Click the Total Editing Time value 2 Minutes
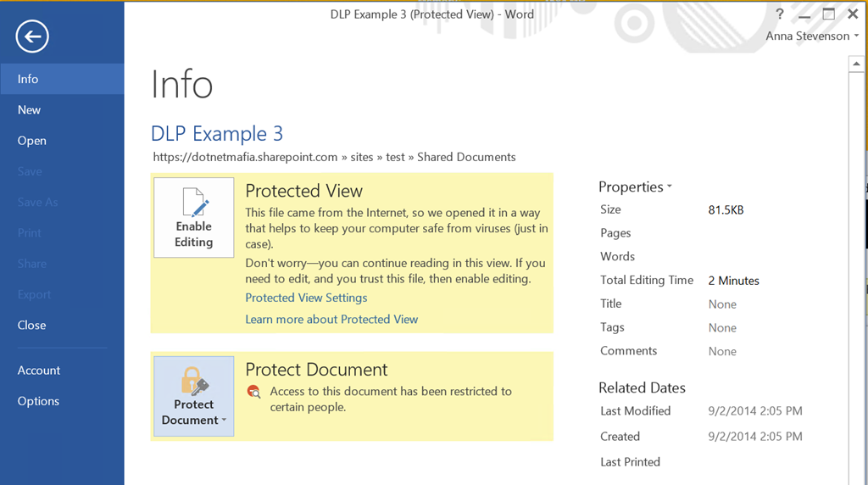The image size is (868, 485). pos(733,281)
